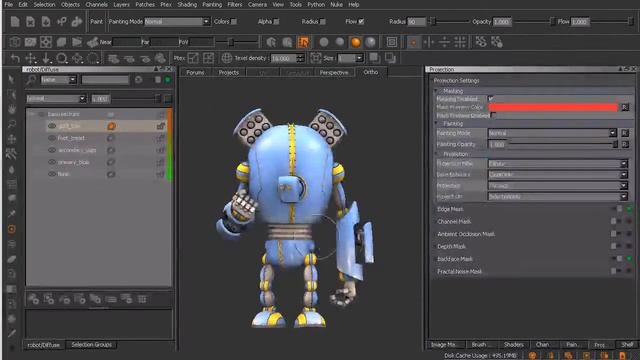
Task: Click the Texel density value field
Action: point(284,58)
